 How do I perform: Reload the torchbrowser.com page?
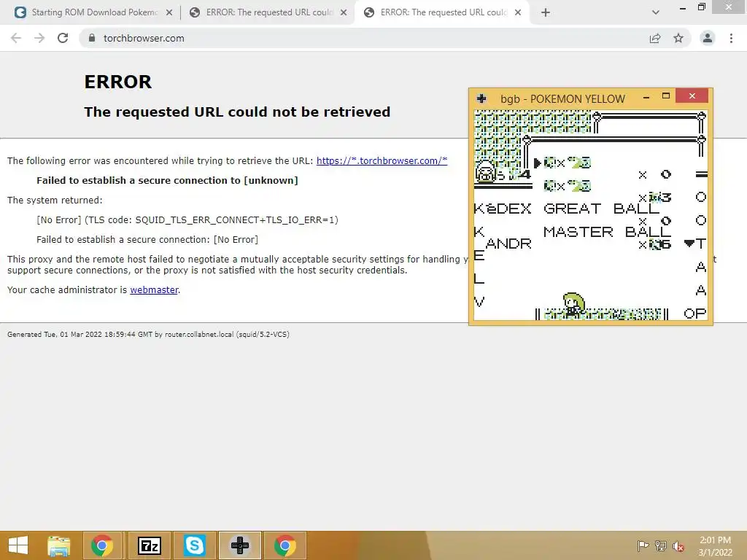point(63,38)
